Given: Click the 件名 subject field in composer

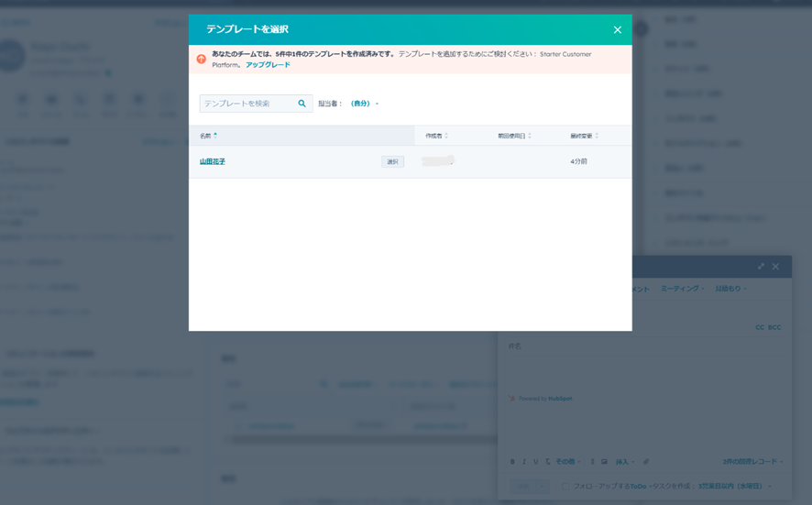Looking at the screenshot, I should pyautogui.click(x=644, y=346).
